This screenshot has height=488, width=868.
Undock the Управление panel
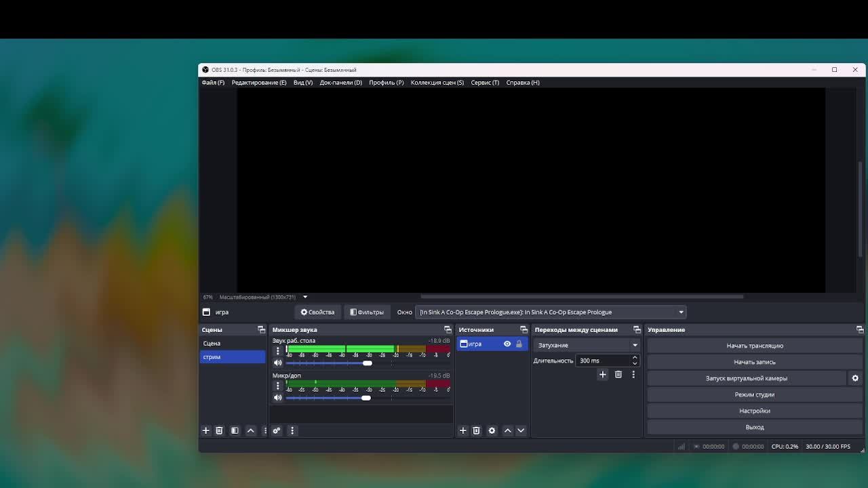pyautogui.click(x=860, y=329)
